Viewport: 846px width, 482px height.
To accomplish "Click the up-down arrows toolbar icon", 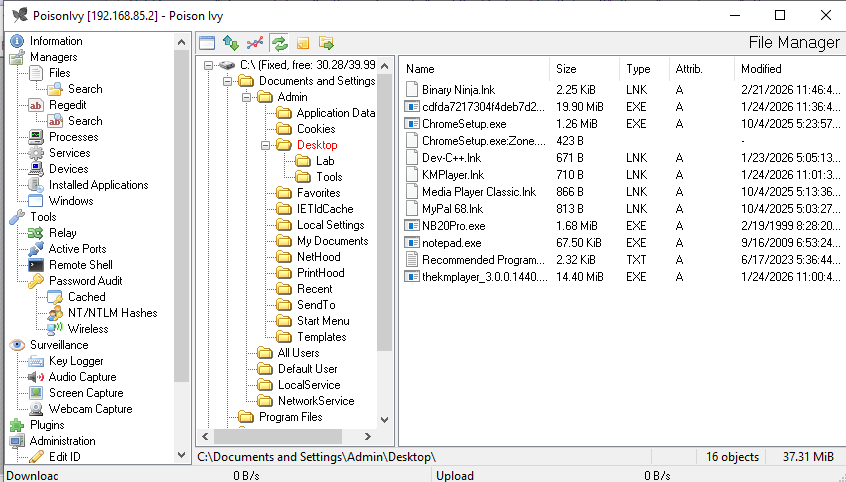I will click(231, 43).
